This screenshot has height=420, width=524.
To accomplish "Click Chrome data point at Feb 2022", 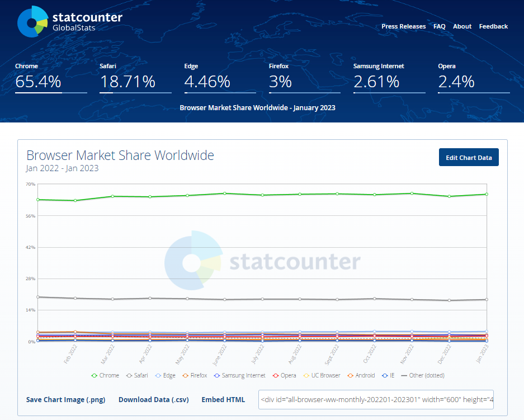I will pyautogui.click(x=75, y=200).
